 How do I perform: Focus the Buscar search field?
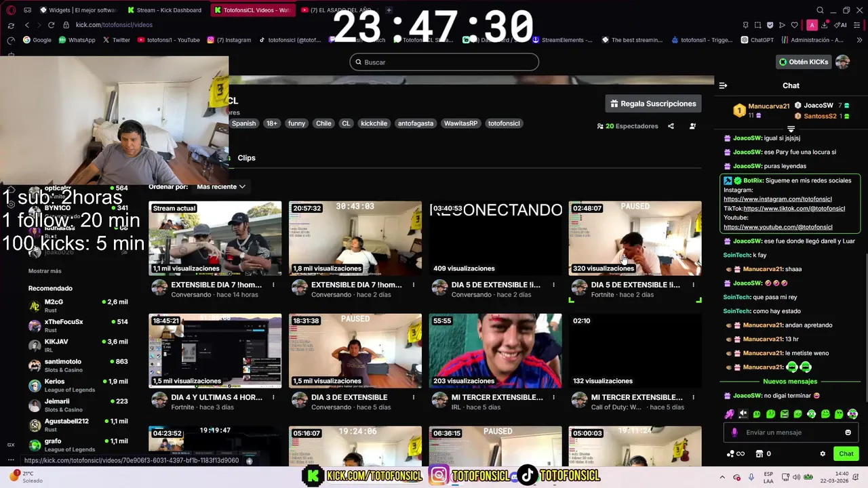(444, 62)
